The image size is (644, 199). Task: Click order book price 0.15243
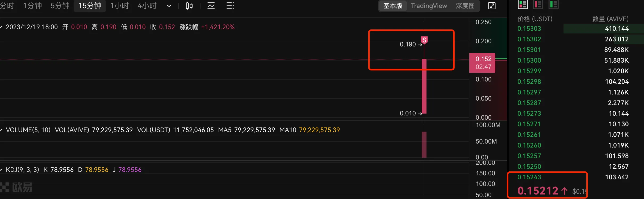(x=529, y=177)
